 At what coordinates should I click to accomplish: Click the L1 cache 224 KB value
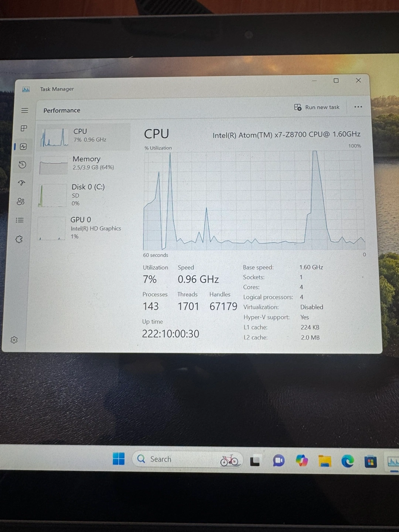310,327
